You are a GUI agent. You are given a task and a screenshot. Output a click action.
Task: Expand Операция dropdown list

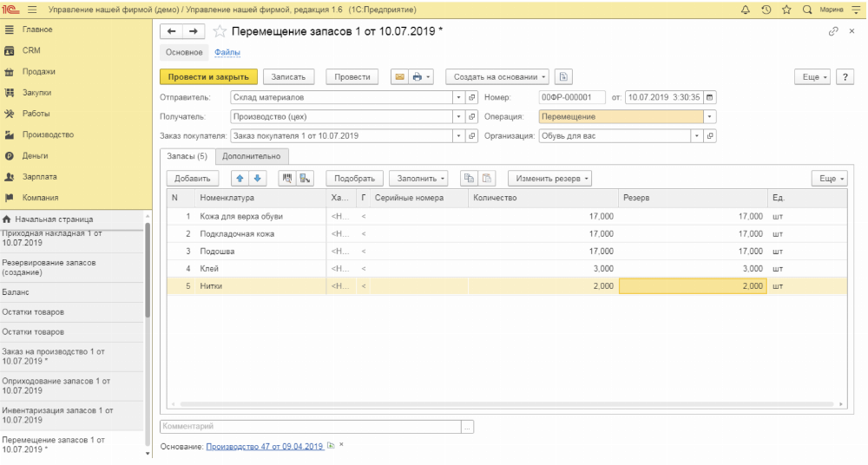(710, 117)
